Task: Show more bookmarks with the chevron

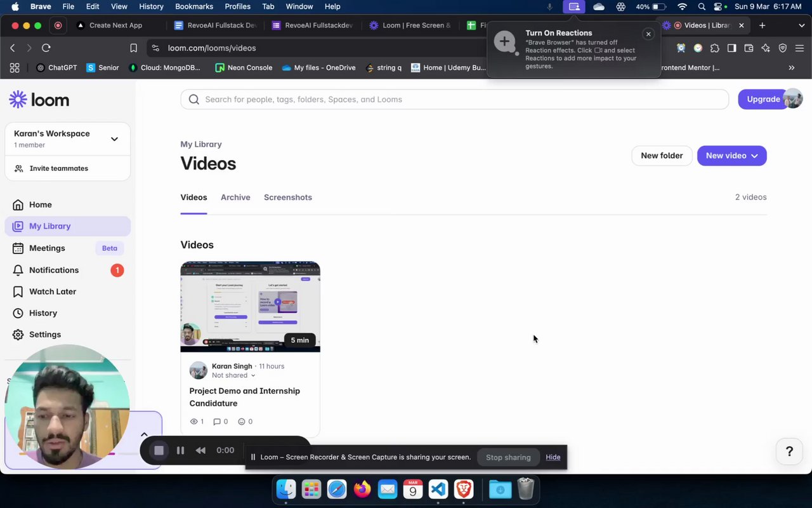Action: point(792,67)
